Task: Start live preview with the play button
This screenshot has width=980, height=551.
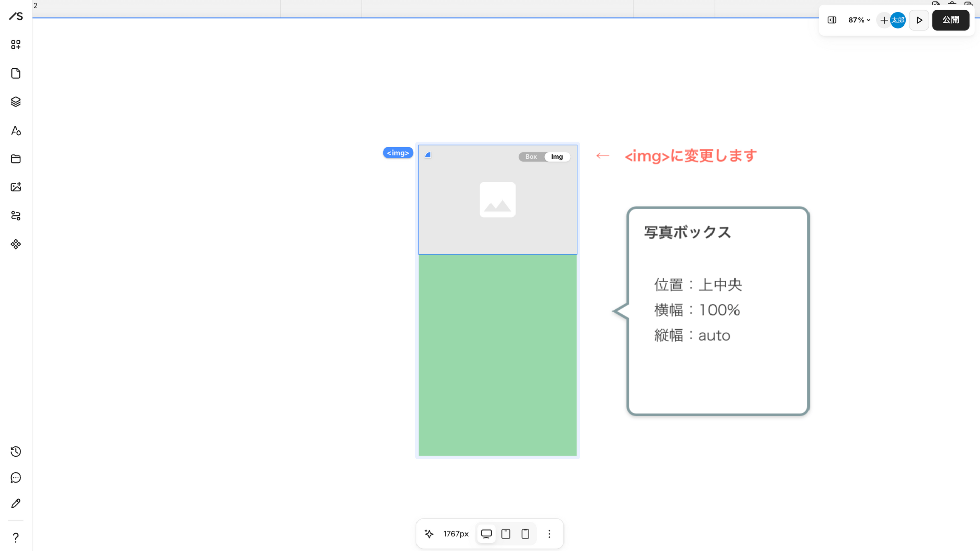Action: (x=919, y=20)
